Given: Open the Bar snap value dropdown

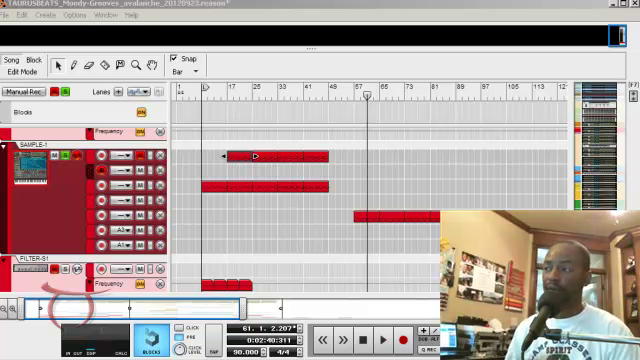Looking at the screenshot, I should (x=185, y=72).
